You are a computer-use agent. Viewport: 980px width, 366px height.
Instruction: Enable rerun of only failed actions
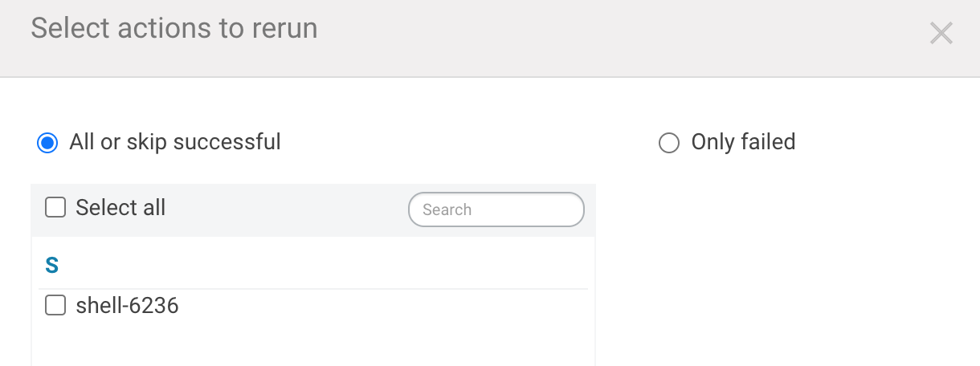(668, 144)
